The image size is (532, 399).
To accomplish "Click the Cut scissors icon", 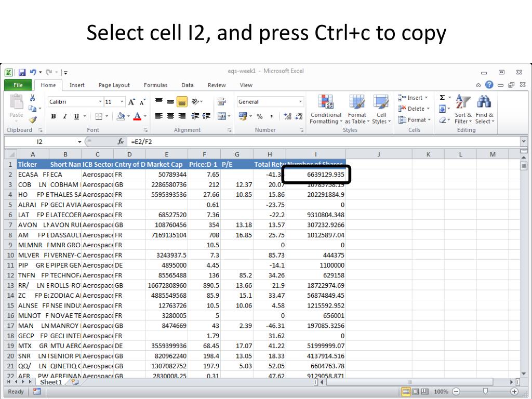I will [33, 98].
